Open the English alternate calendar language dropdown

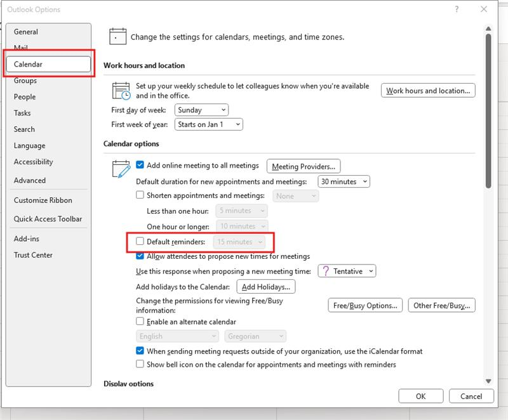click(x=178, y=336)
